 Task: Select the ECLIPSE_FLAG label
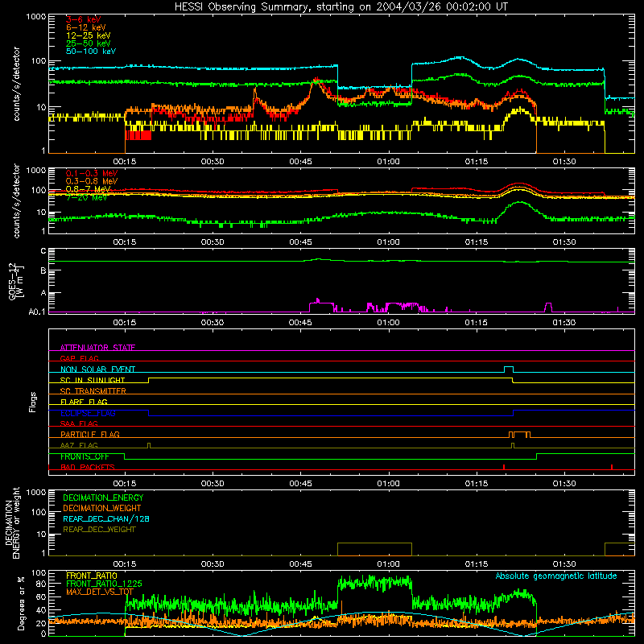[88, 413]
